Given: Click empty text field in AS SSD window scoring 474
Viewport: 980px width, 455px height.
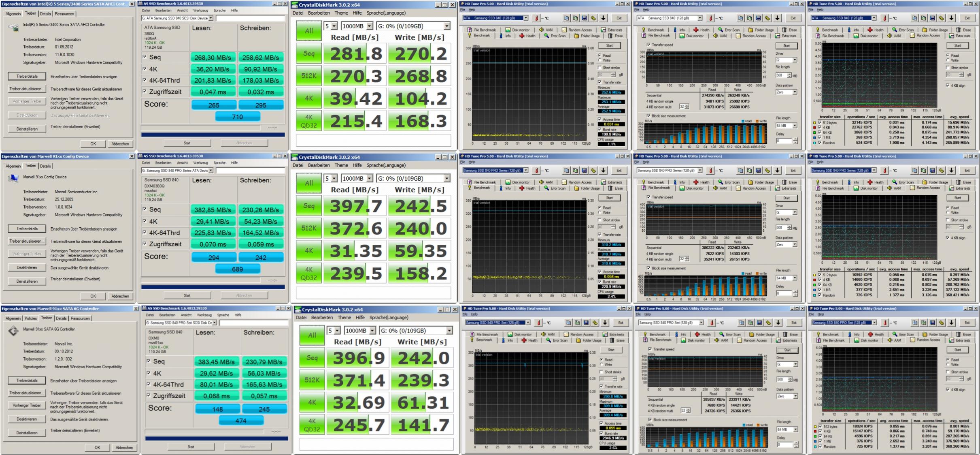Looking at the screenshot, I should point(253,323).
